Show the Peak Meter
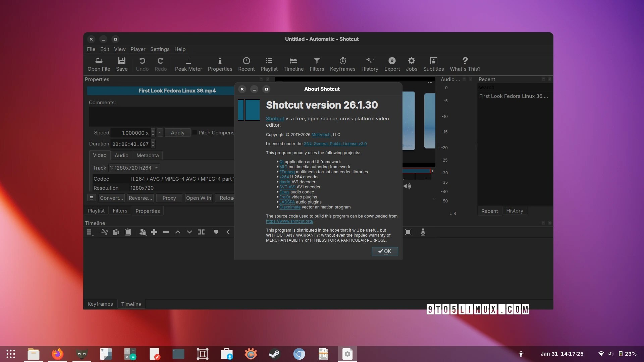644x362 pixels. (x=188, y=64)
